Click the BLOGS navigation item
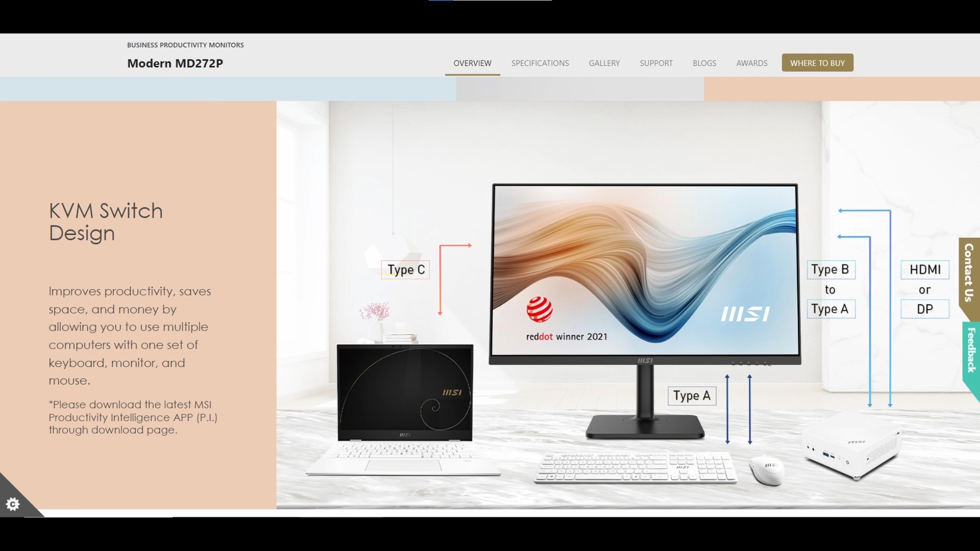The width and height of the screenshot is (980, 551). click(x=704, y=63)
